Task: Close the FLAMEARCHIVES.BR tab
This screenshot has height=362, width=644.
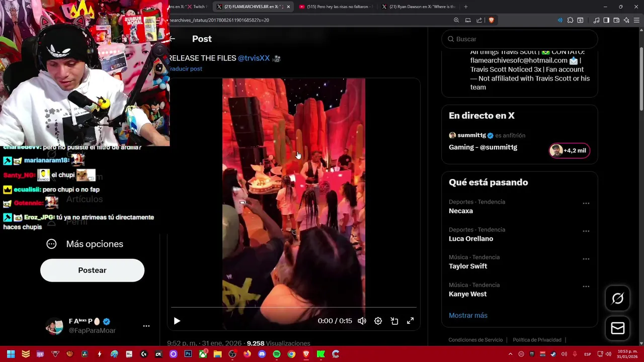Action: click(288, 7)
